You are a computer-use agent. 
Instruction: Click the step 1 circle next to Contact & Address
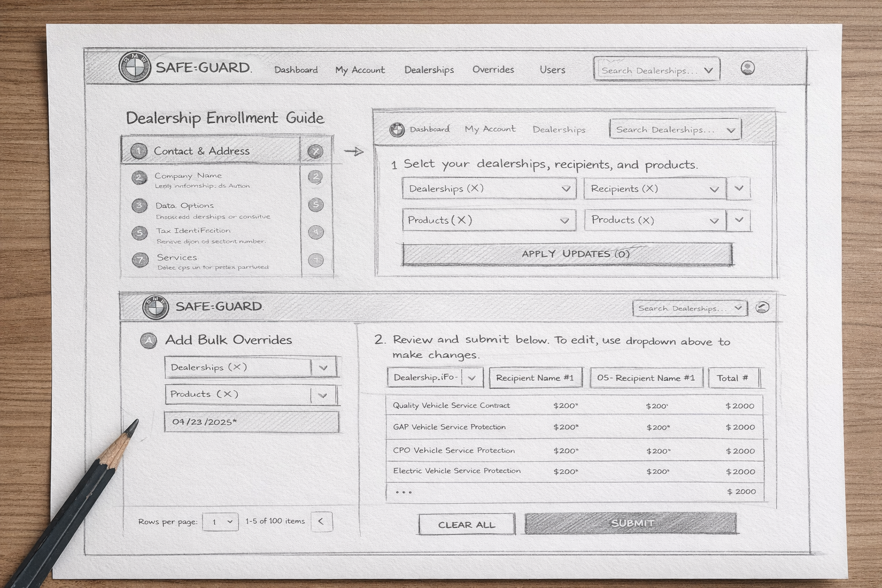point(138,151)
